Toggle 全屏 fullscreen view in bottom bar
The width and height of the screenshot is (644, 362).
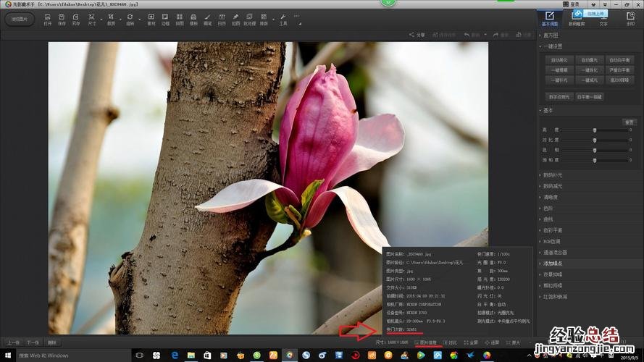[471, 342]
